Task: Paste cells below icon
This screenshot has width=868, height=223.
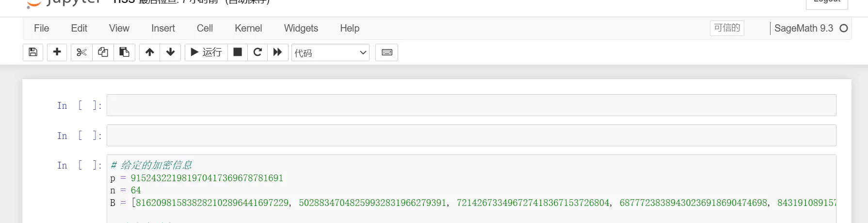Action: tap(124, 52)
